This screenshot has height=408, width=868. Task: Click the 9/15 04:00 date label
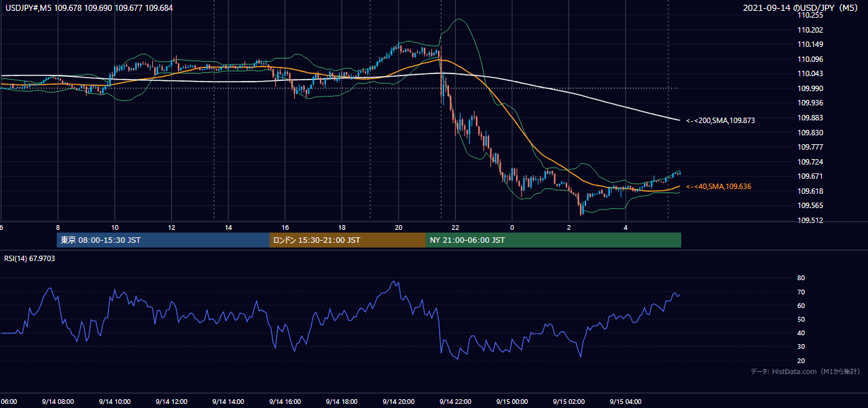(x=626, y=401)
